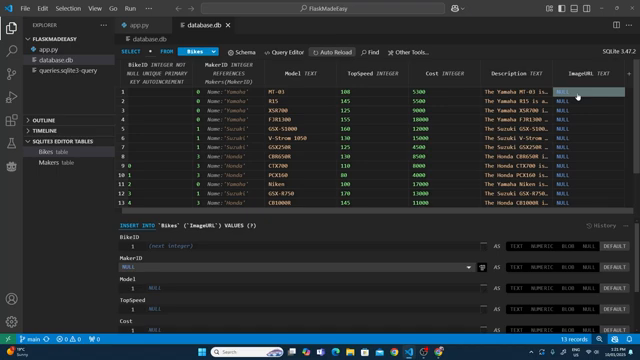Open queries.sqlite3-query file
The image size is (640, 360).
(68, 70)
